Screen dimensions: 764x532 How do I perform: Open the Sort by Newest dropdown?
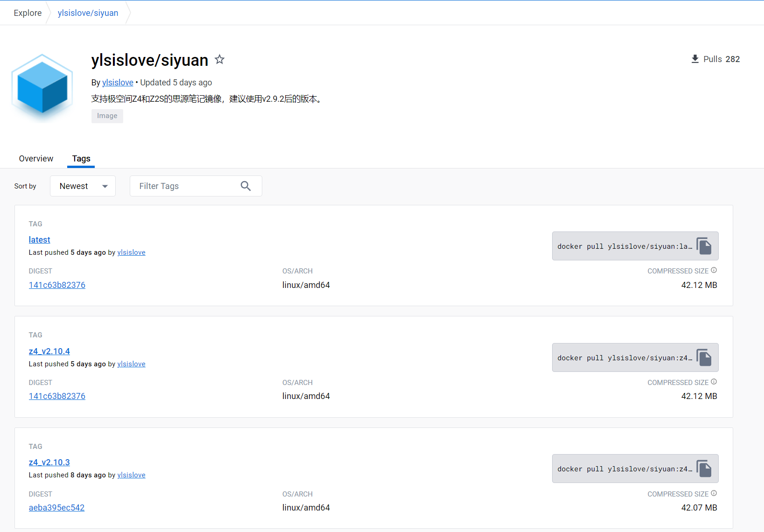83,186
